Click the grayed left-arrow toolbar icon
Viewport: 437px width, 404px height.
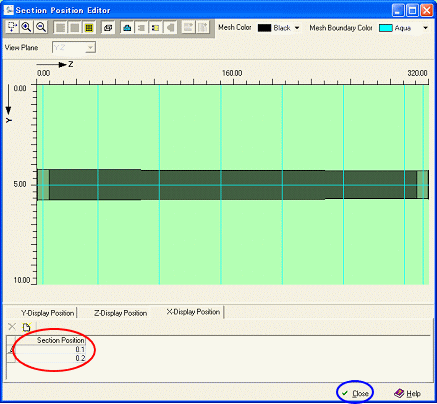pyautogui.click(x=170, y=28)
